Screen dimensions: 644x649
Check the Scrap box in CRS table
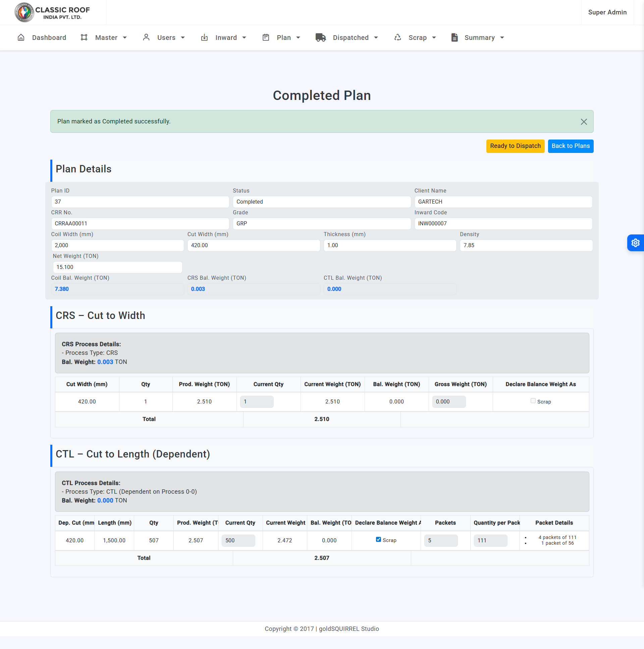click(533, 400)
